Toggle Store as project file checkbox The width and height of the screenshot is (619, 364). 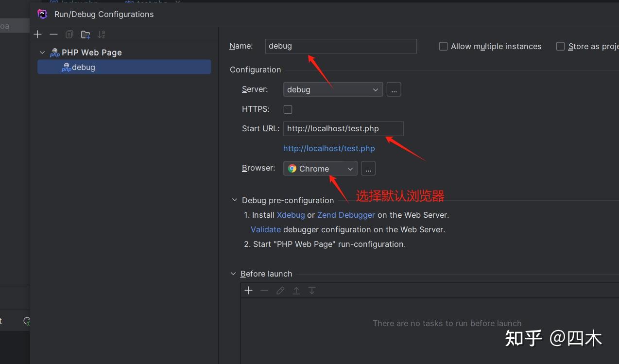click(560, 46)
